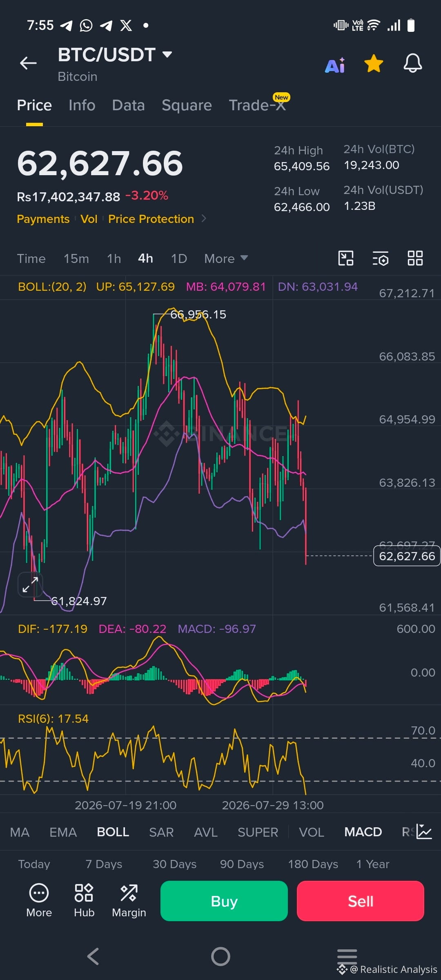This screenshot has width=441, height=980.
Task: Select the 90 Days performance range
Action: pyautogui.click(x=242, y=864)
